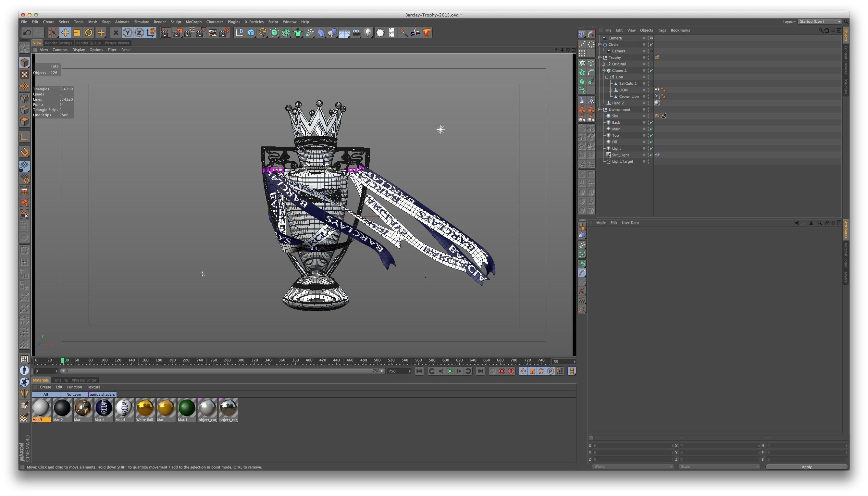Screen dimensions: 868x496
Task: Toggle the Z axis lock
Action: click(139, 33)
